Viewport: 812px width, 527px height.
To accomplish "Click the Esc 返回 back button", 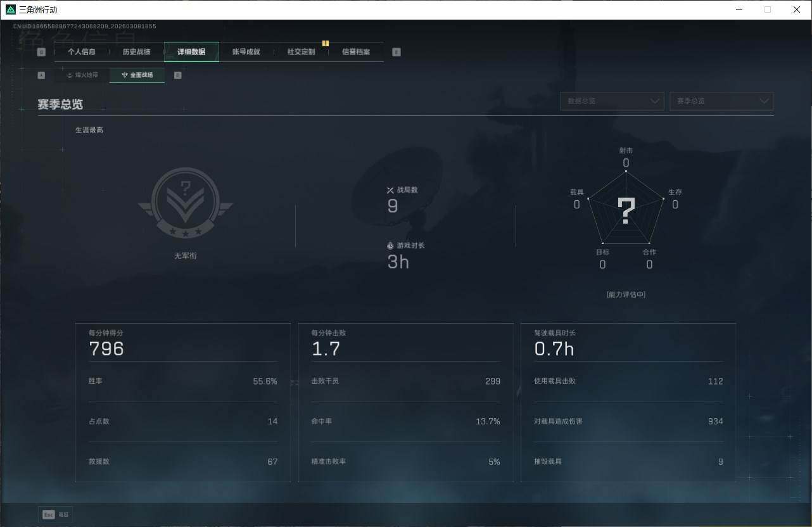I will point(55,515).
